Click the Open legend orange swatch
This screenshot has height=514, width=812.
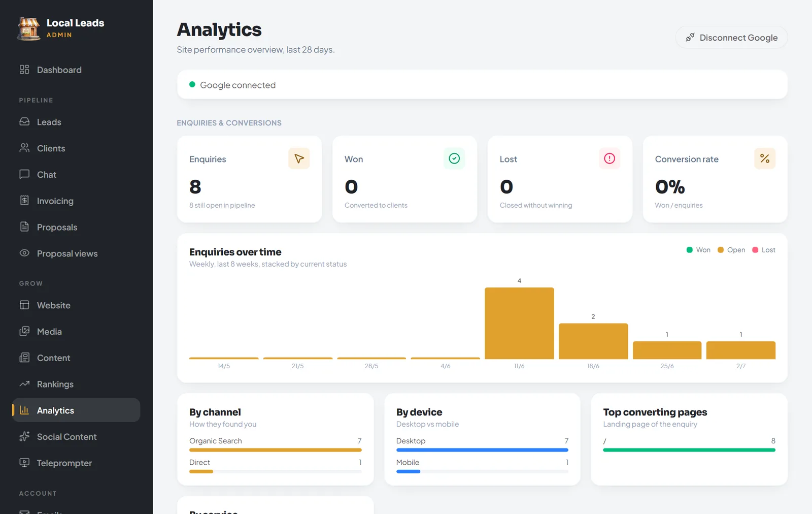pyautogui.click(x=720, y=250)
